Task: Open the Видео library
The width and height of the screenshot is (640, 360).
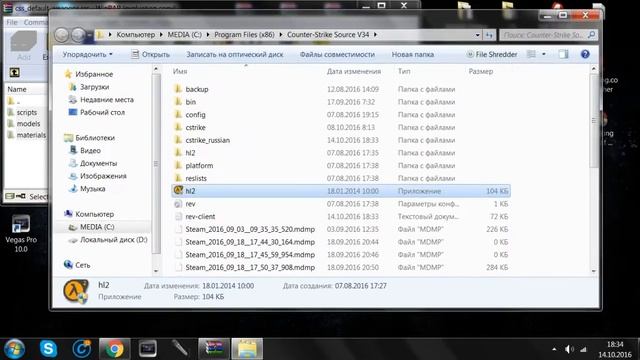Action: 90,151
